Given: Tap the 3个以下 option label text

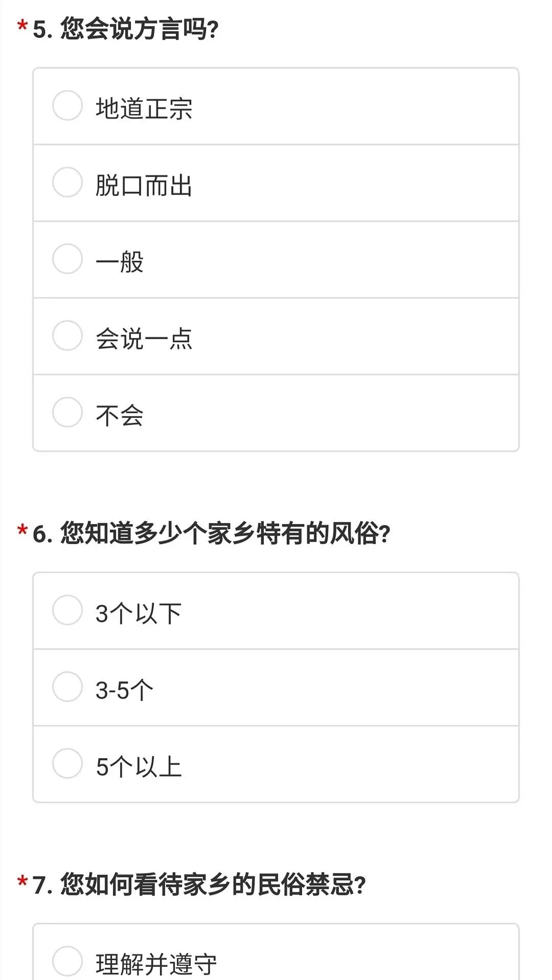Looking at the screenshot, I should 139,613.
